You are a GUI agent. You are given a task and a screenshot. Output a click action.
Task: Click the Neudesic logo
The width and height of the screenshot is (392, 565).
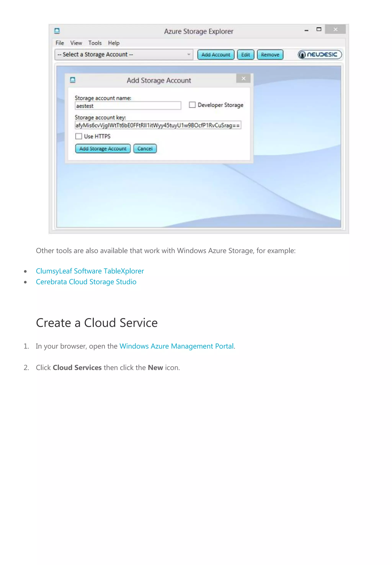[319, 55]
